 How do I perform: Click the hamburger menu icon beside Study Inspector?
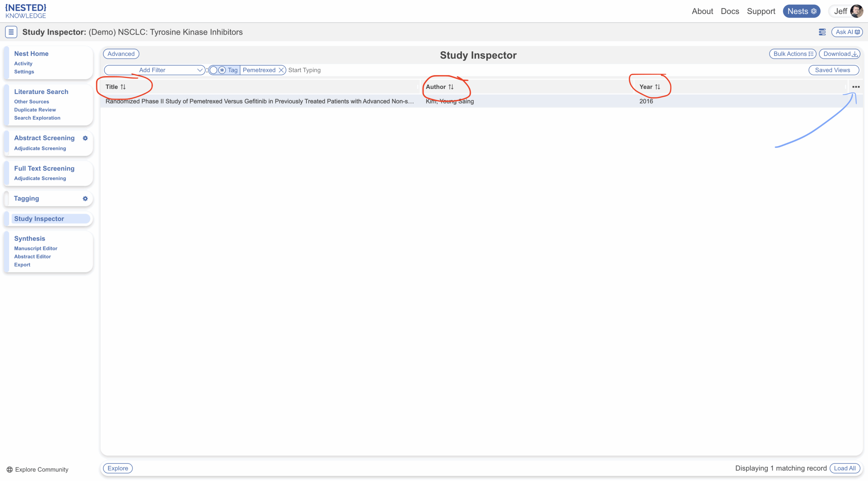11,32
